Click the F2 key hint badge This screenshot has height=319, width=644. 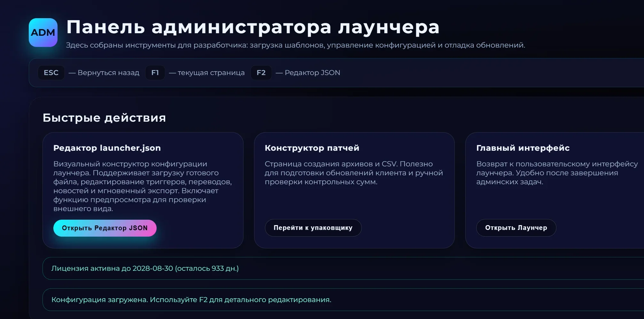tap(261, 73)
